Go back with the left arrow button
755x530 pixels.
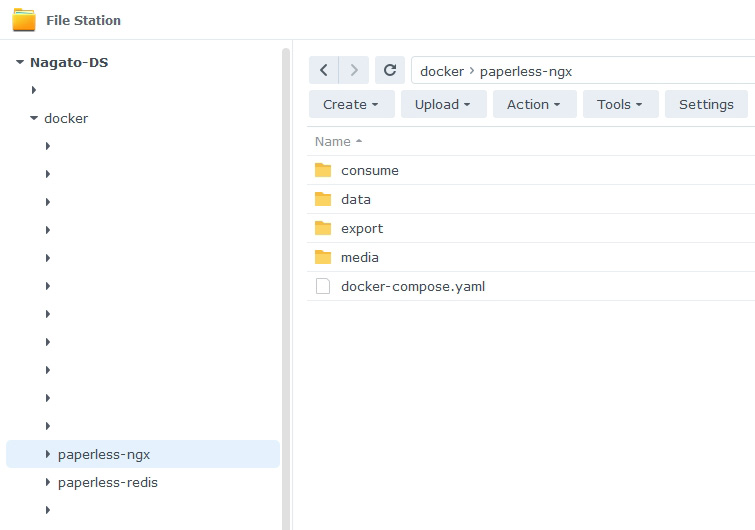pos(324,70)
